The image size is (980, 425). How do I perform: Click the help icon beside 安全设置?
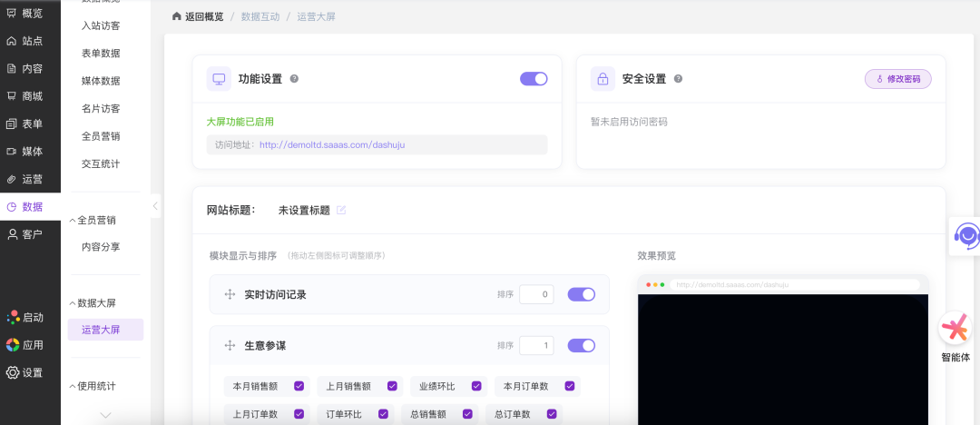tap(678, 79)
